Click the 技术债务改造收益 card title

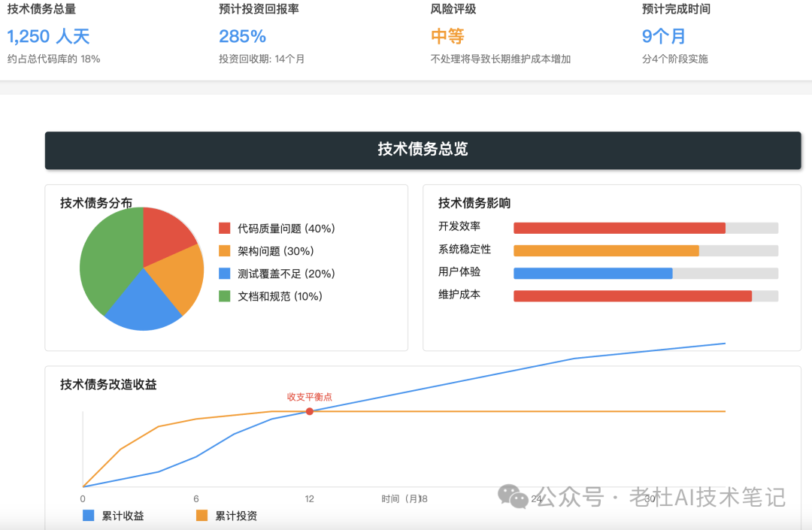108,385
